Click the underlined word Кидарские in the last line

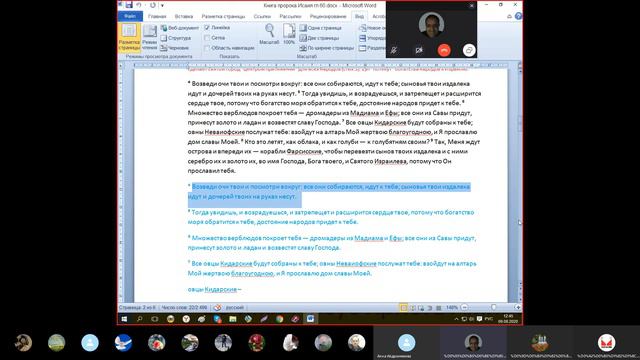tap(220, 289)
